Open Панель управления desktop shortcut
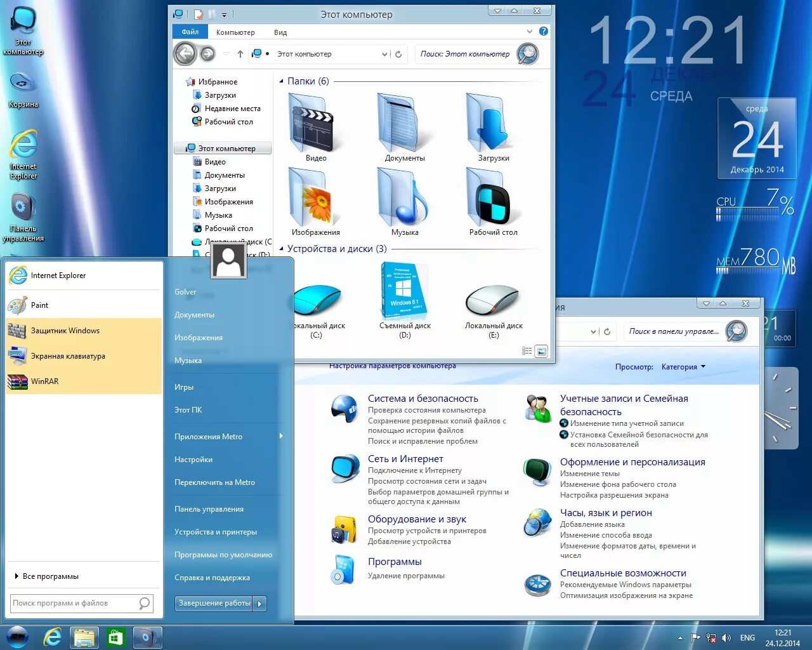 pyautogui.click(x=23, y=218)
